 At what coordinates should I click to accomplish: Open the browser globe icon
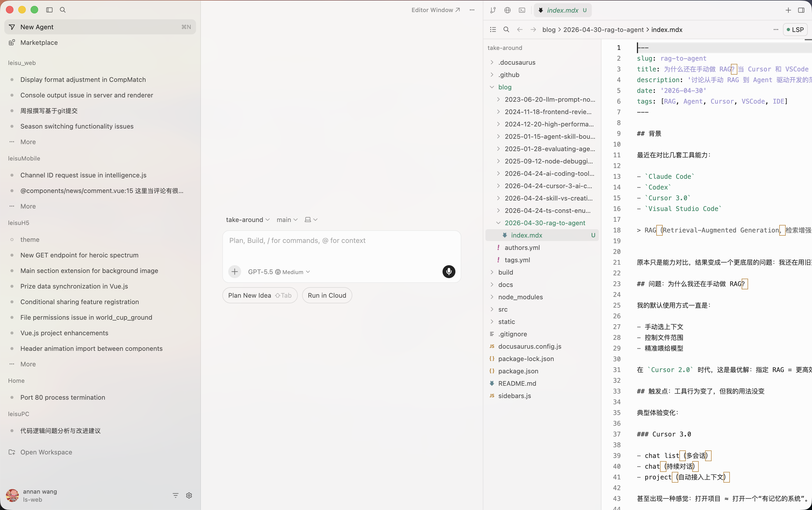508,10
